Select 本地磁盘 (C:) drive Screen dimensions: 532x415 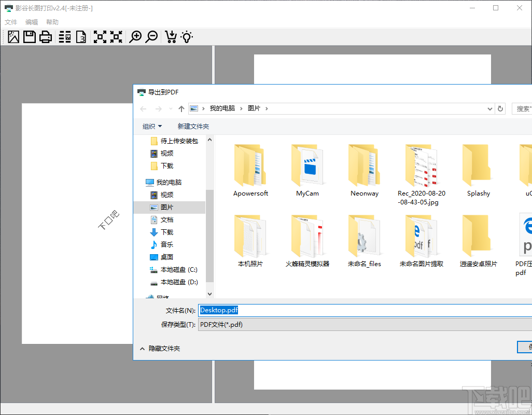coord(174,269)
